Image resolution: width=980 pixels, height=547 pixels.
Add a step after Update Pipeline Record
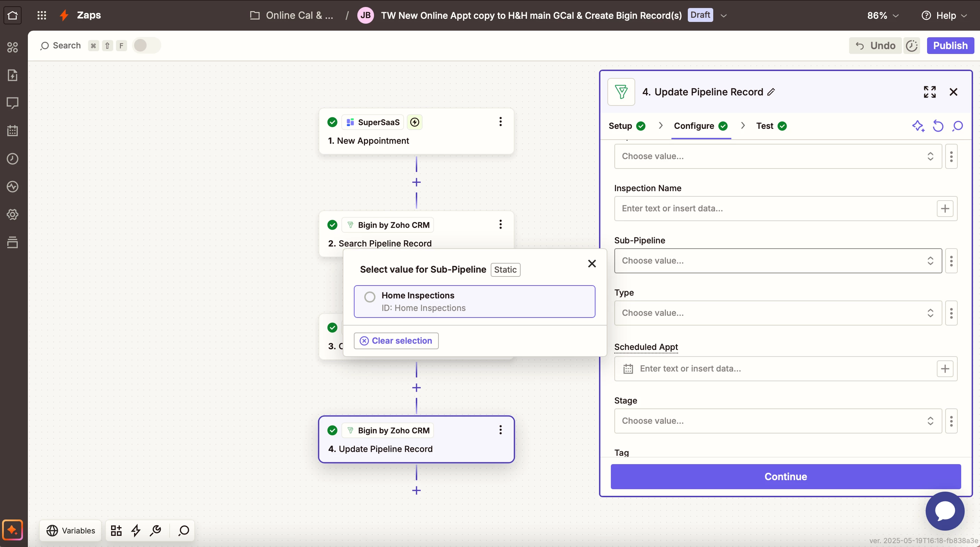pyautogui.click(x=416, y=490)
